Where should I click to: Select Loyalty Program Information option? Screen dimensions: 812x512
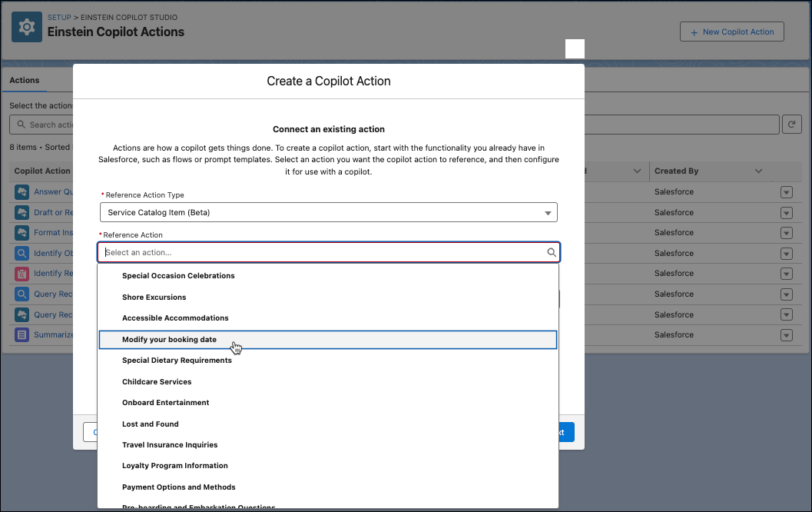328,466
